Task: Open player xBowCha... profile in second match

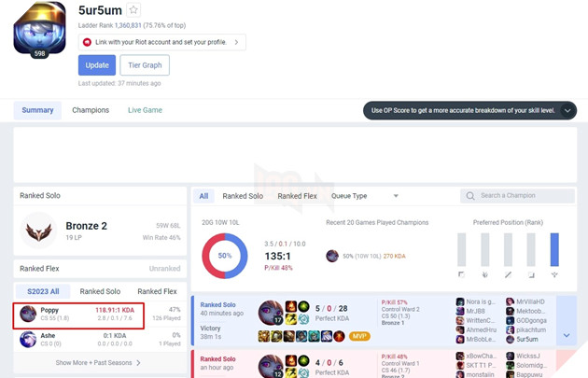Action: 481,356
